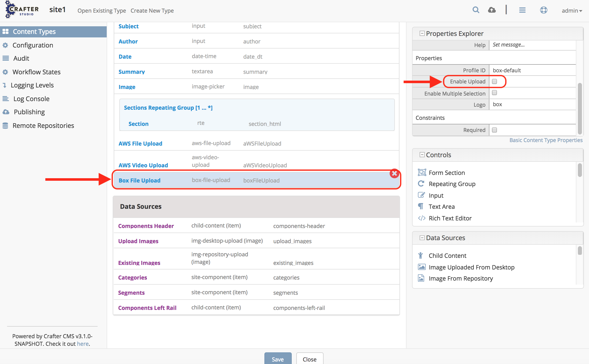The height and width of the screenshot is (364, 589).
Task: Select the Rich Text Editor control icon
Action: coord(421,218)
